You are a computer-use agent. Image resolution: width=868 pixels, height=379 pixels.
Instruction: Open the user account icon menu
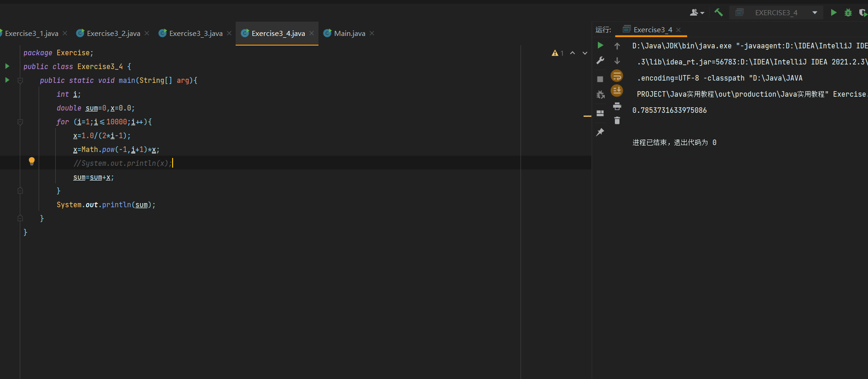[697, 12]
